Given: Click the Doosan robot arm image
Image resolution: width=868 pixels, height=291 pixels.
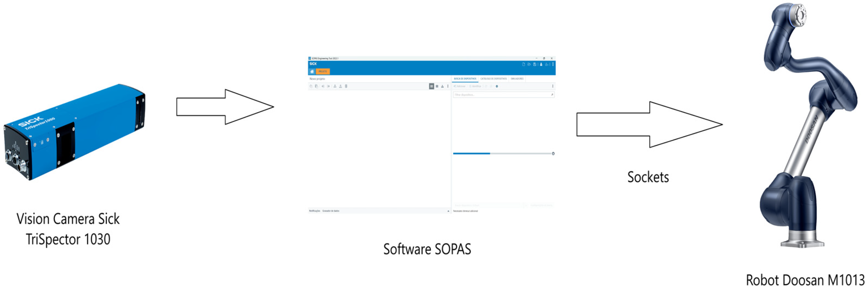Looking at the screenshot, I should click(x=809, y=125).
